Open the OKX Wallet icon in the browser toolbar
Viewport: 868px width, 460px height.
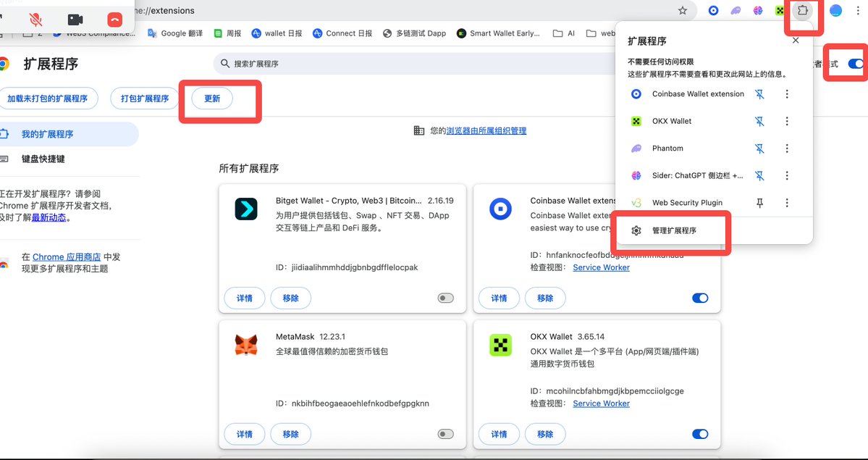click(x=780, y=11)
